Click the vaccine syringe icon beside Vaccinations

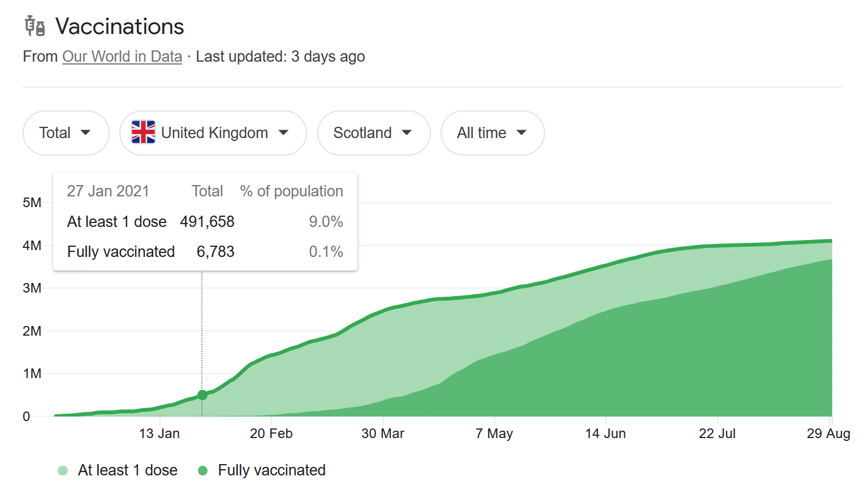[x=34, y=27]
